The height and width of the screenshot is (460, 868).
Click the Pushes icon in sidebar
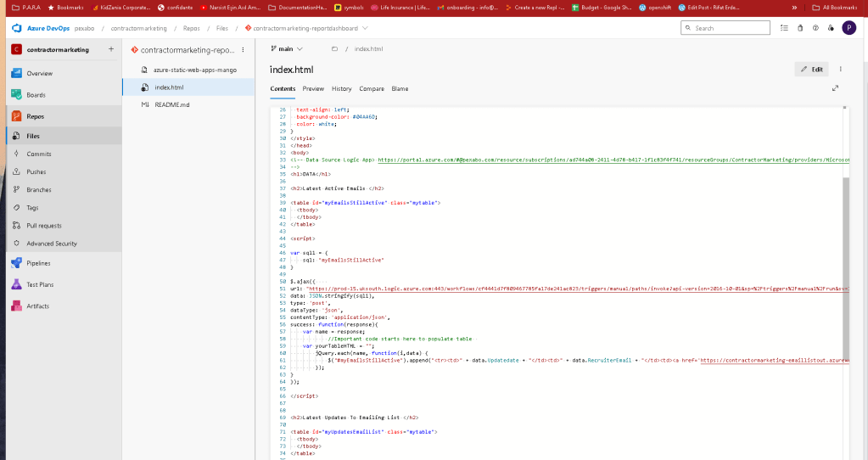click(x=17, y=171)
